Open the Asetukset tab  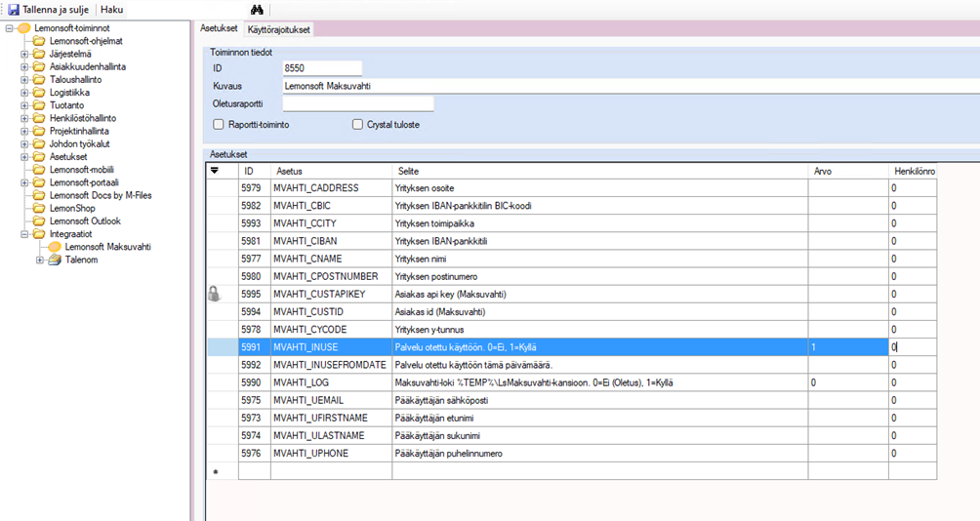(219, 29)
